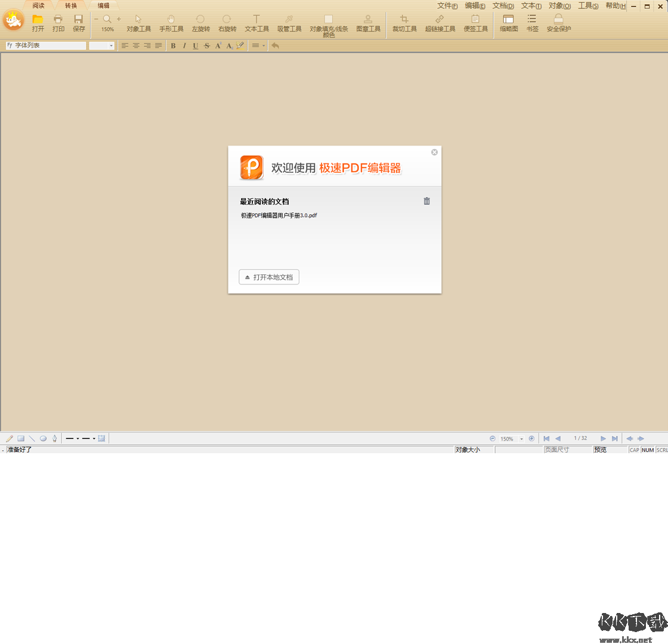Image resolution: width=668 pixels, height=644 pixels.
Task: Switch to the 编辑 tab
Action: [104, 5]
